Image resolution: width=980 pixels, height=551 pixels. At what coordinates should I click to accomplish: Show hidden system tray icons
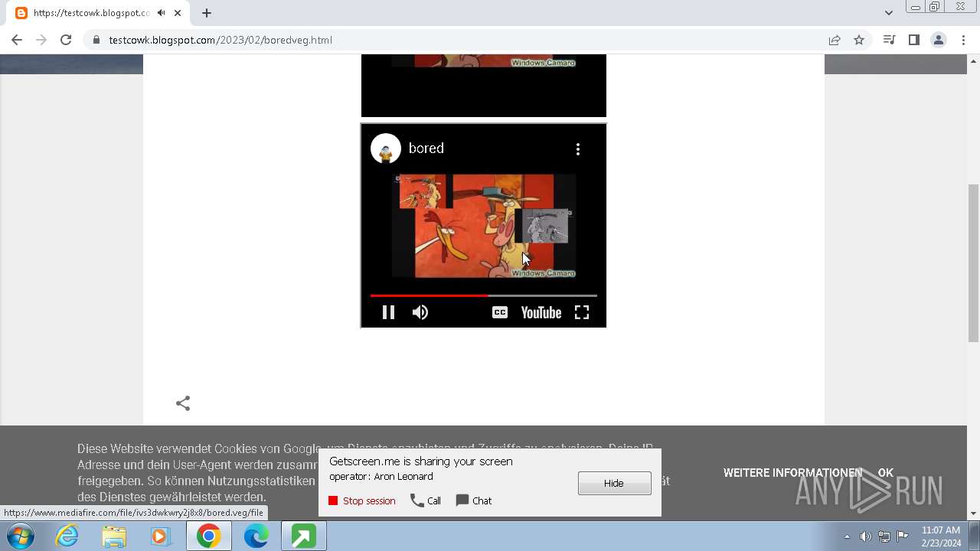point(847,536)
